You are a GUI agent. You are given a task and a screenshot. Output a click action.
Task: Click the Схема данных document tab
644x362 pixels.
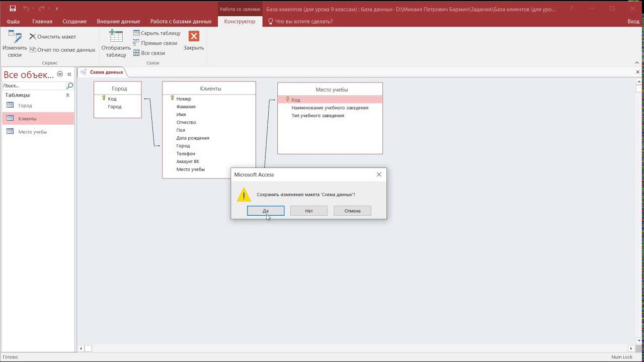click(x=102, y=72)
